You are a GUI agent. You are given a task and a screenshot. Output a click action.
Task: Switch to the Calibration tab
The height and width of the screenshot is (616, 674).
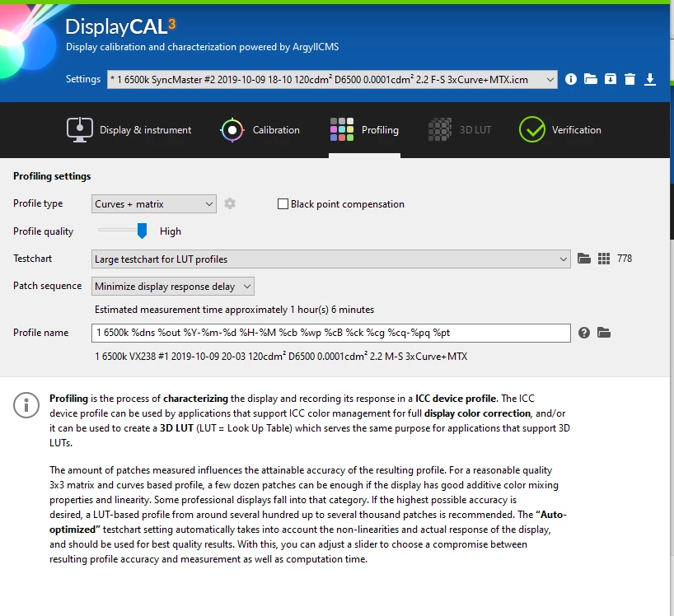(260, 130)
